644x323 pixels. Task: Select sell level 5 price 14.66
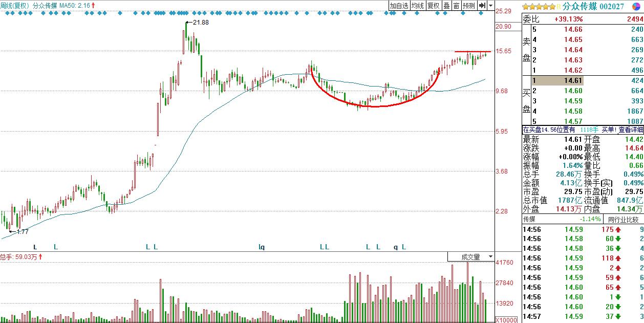573,30
